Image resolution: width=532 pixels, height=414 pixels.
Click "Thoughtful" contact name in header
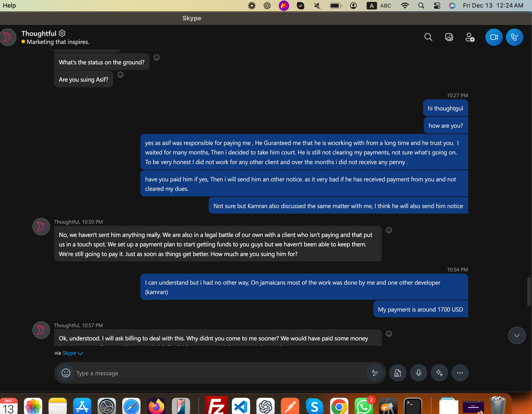tap(39, 33)
